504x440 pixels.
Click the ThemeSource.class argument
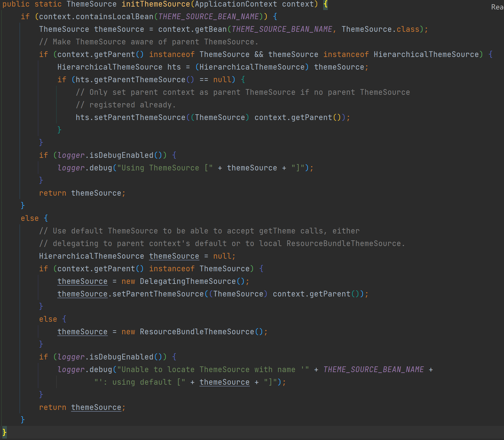click(381, 29)
